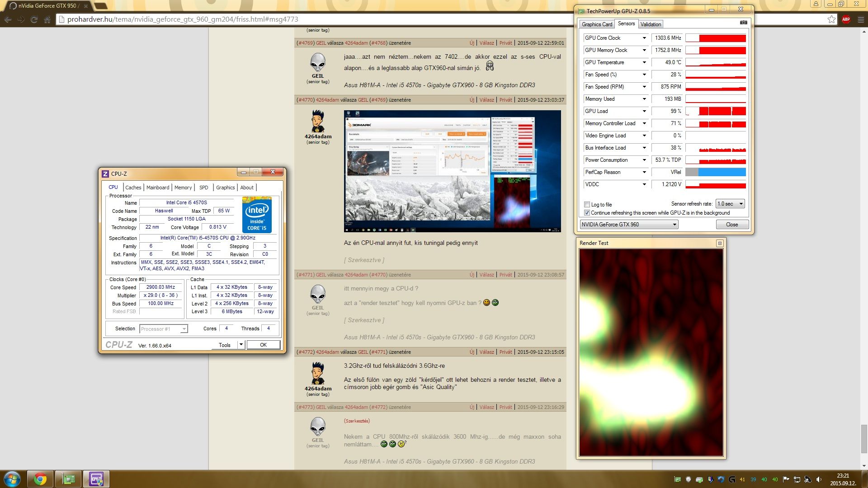The height and width of the screenshot is (488, 868).
Task: Click the Chrome icon in the taskbar
Action: 40,479
